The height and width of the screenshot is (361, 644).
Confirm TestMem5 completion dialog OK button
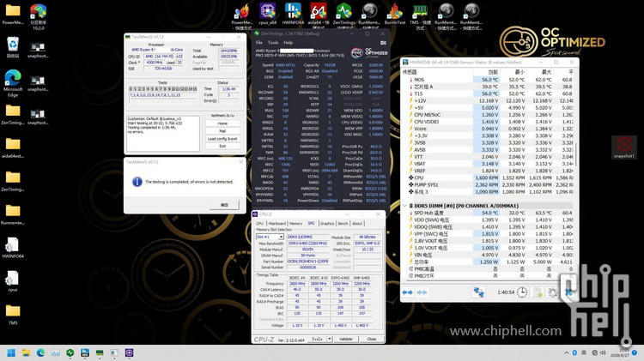(x=224, y=205)
